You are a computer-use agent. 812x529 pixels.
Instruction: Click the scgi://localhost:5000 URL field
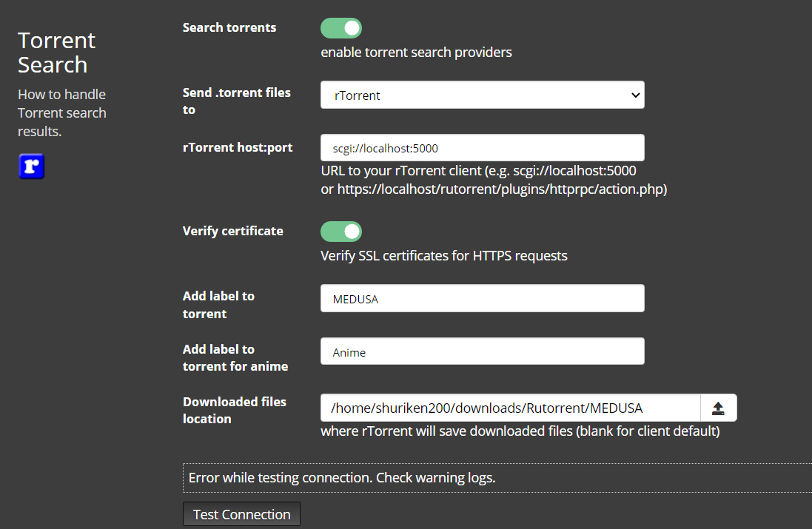pos(482,147)
